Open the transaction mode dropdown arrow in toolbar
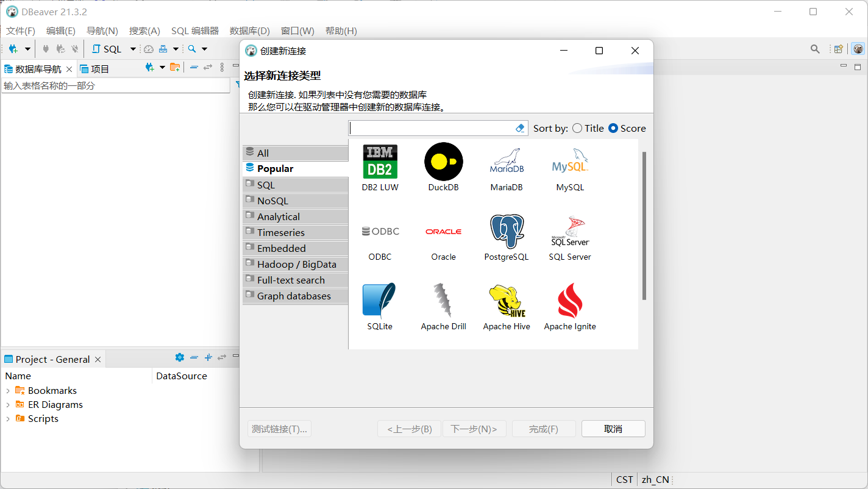Viewport: 868px width, 489px height. [x=176, y=49]
